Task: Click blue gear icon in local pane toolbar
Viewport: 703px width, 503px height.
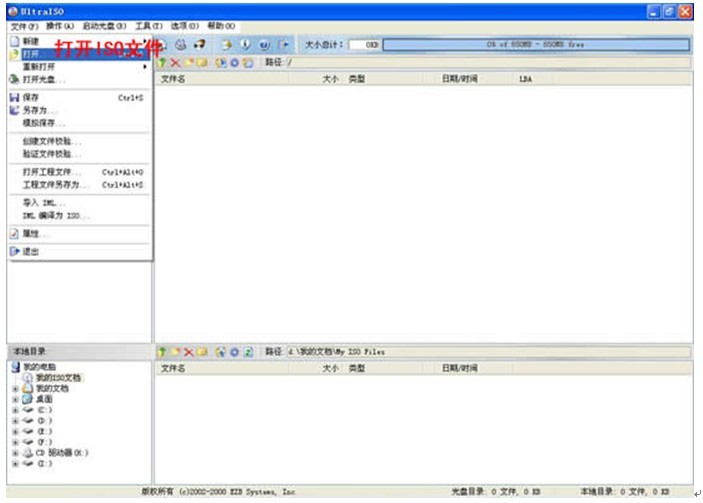Action: [234, 352]
